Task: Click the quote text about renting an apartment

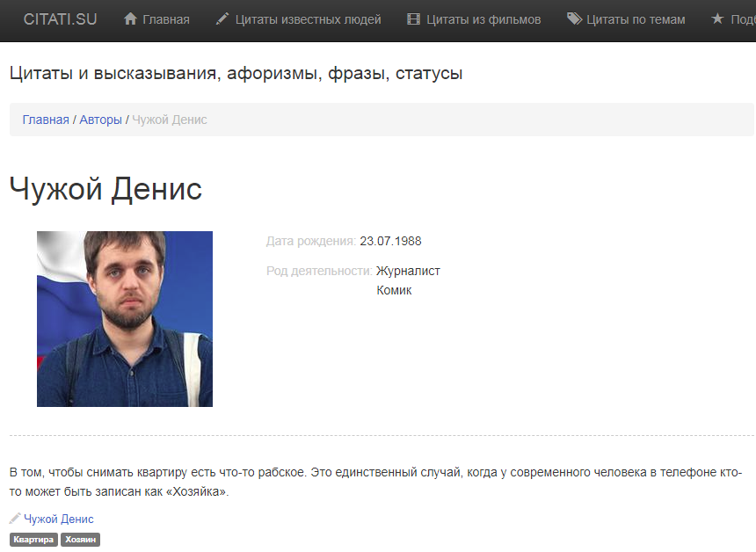Action: 376,482
